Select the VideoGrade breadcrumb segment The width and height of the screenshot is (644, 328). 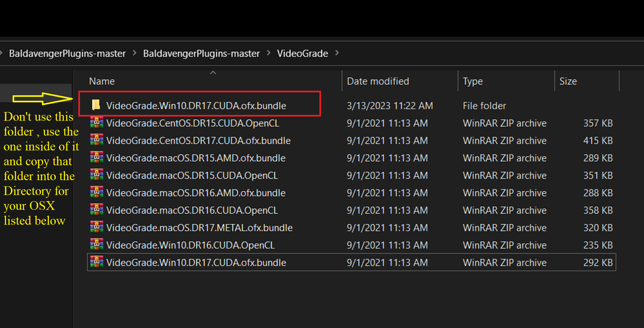[x=302, y=53]
